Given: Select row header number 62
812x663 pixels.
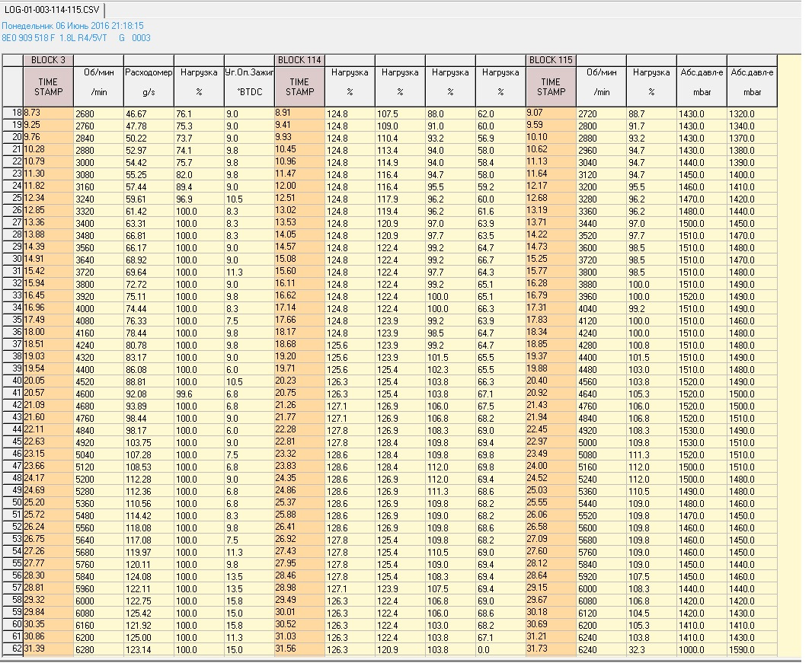Looking at the screenshot, I should point(12,649).
